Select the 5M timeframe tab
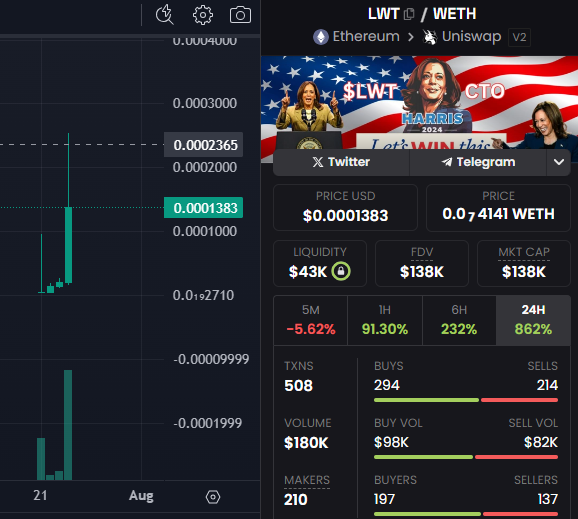This screenshot has height=519, width=578. pos(311,320)
